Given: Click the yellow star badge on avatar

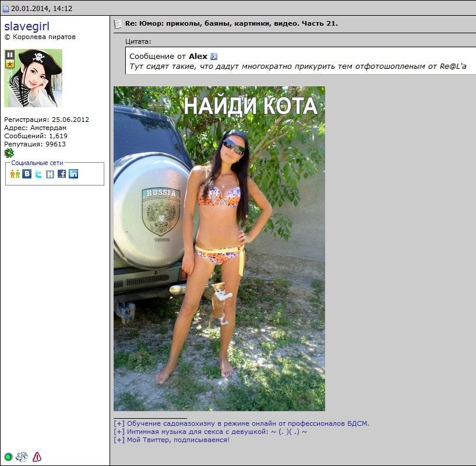Looking at the screenshot, I should [10, 64].
